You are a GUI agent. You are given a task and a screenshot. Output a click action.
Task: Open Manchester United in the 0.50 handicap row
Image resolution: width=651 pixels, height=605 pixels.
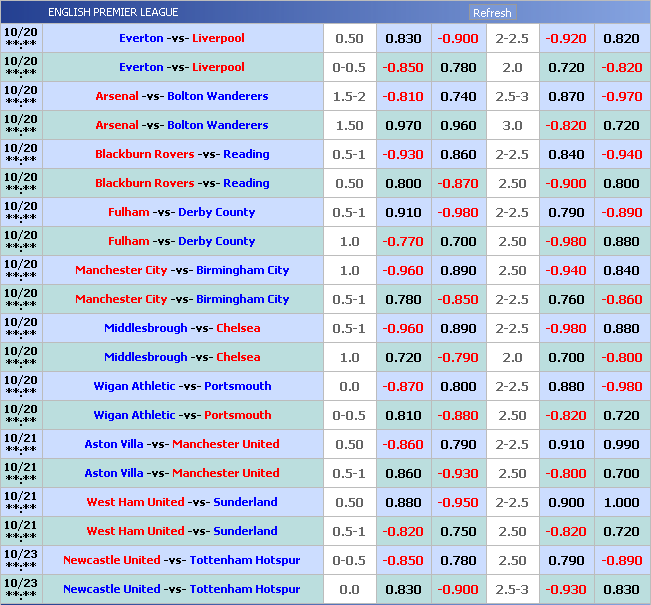point(226,445)
